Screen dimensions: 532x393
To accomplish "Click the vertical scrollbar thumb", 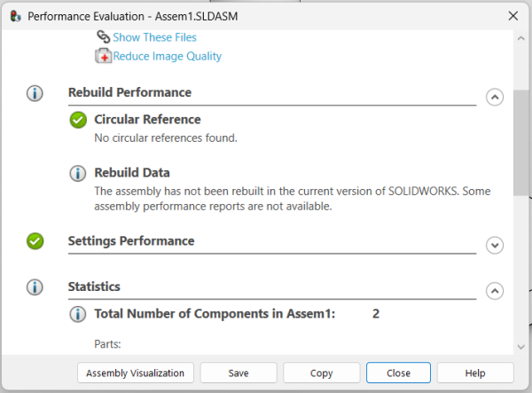I will pos(520,143).
